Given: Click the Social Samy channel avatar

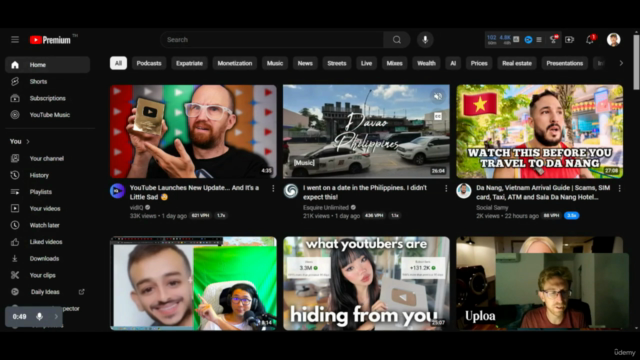Looking at the screenshot, I should (464, 191).
